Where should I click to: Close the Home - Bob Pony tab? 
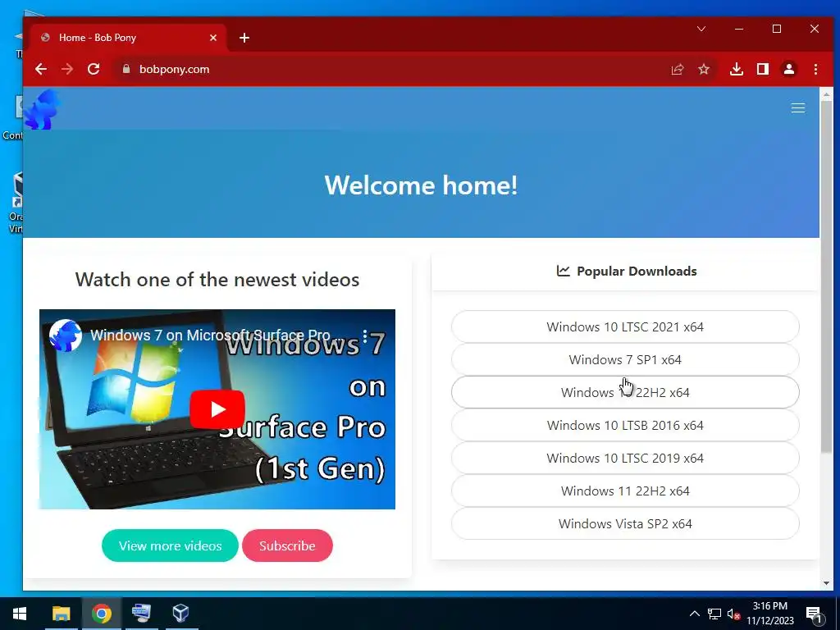(x=213, y=38)
